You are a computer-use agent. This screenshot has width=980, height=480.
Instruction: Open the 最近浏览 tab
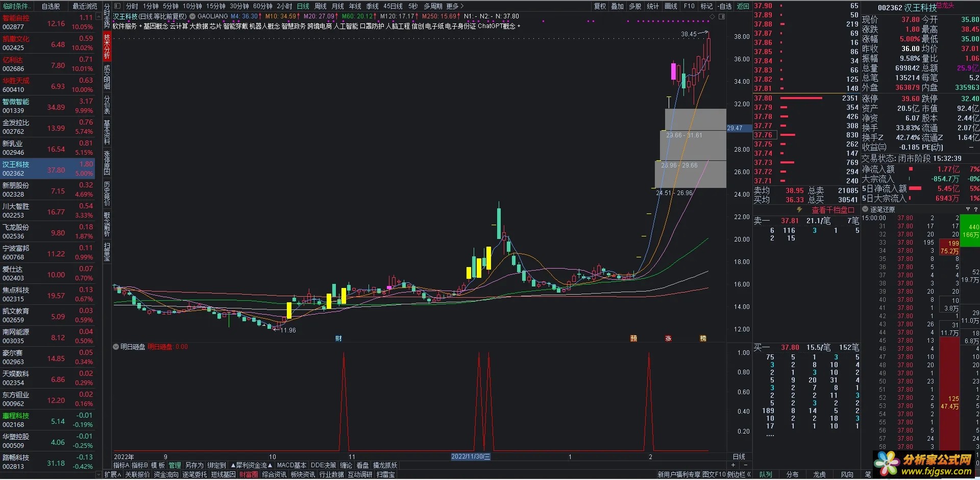(x=84, y=6)
